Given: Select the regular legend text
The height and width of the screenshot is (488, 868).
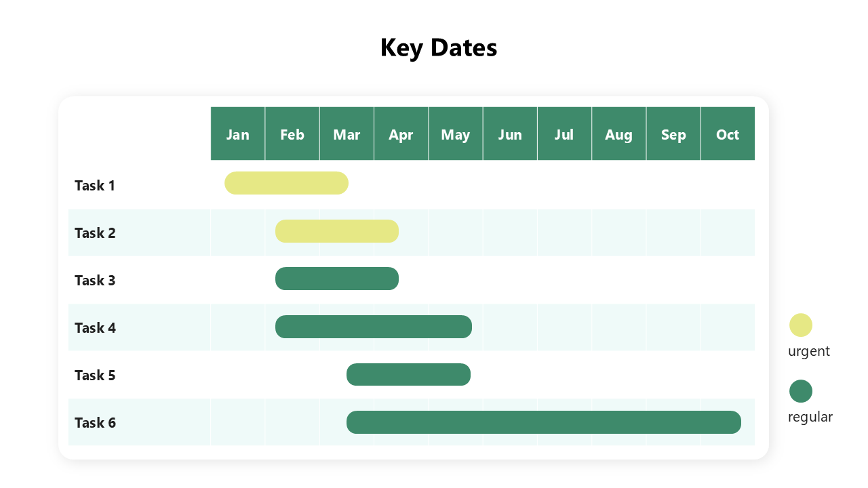Looking at the screenshot, I should point(810,417).
